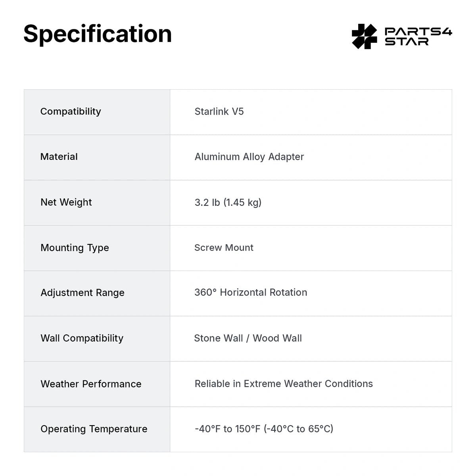Click the Specification heading

coord(98,34)
